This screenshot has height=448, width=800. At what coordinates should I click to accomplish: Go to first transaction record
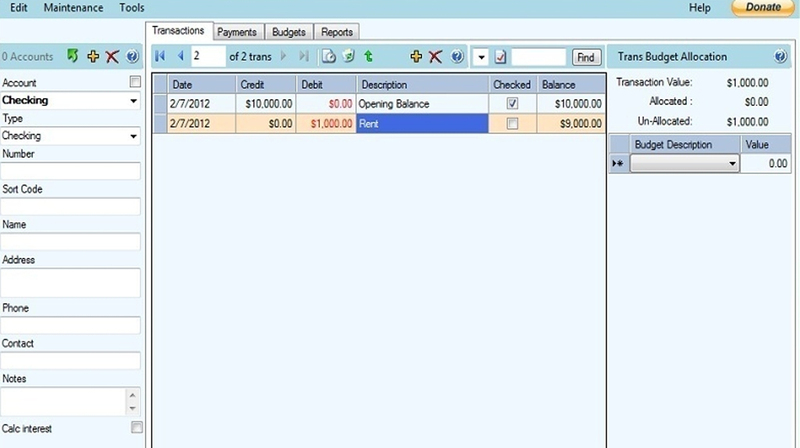160,57
